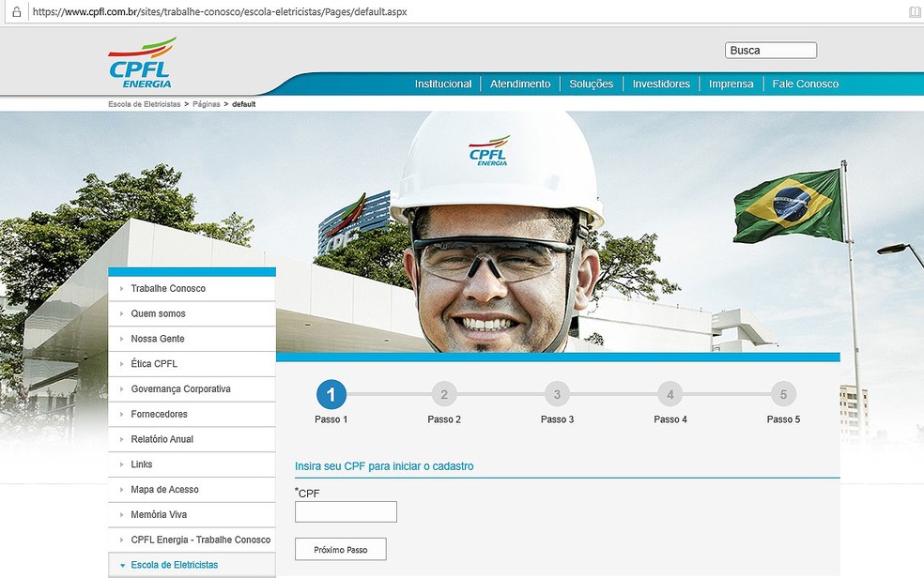This screenshot has height=578, width=924.
Task: Expand arrow beside Ética CPFL
Action: click(x=122, y=364)
